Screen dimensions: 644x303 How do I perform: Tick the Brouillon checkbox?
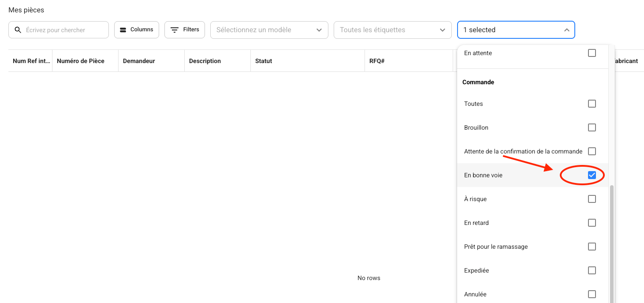(592, 127)
